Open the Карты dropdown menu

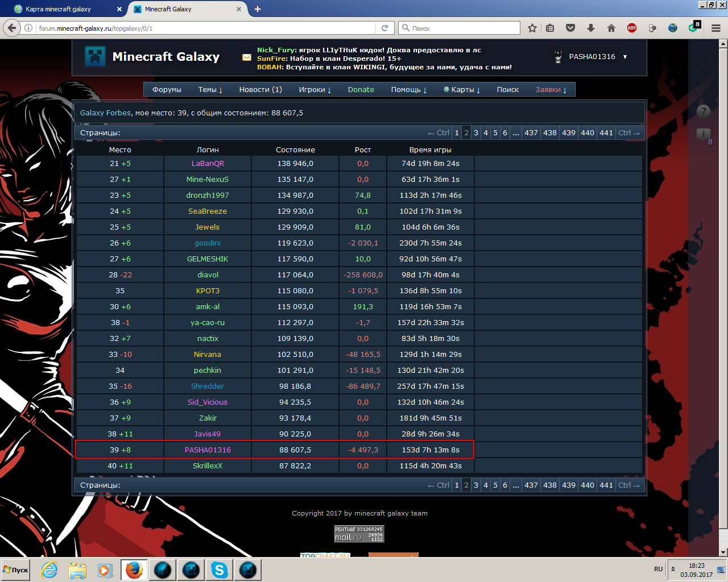pos(462,90)
